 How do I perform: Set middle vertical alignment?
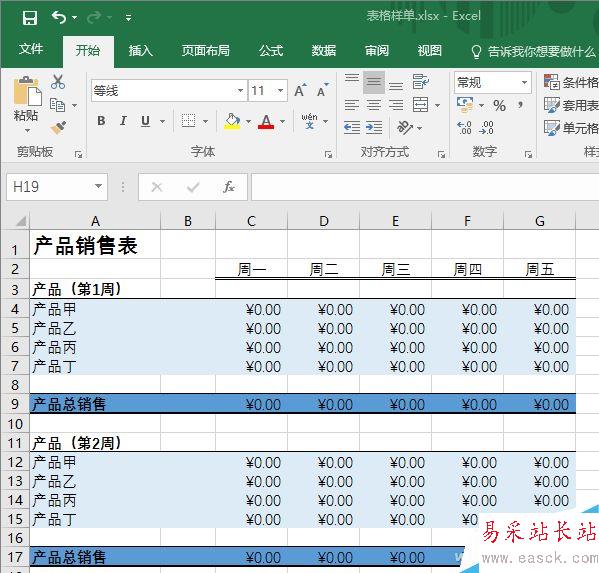[374, 82]
